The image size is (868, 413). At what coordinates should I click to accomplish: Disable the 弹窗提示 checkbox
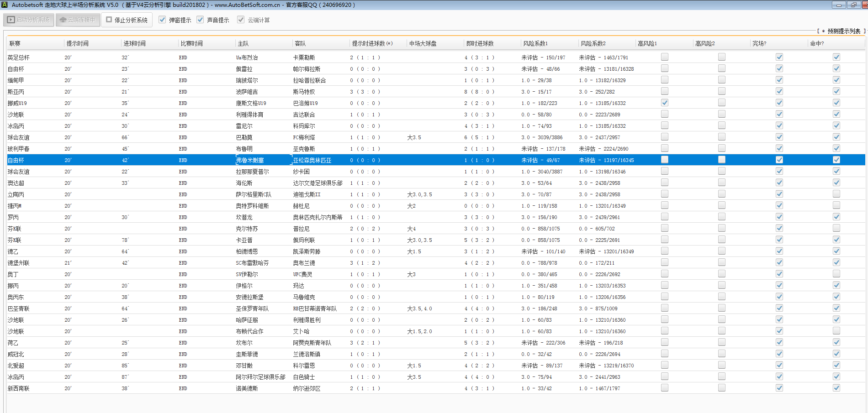tap(162, 20)
